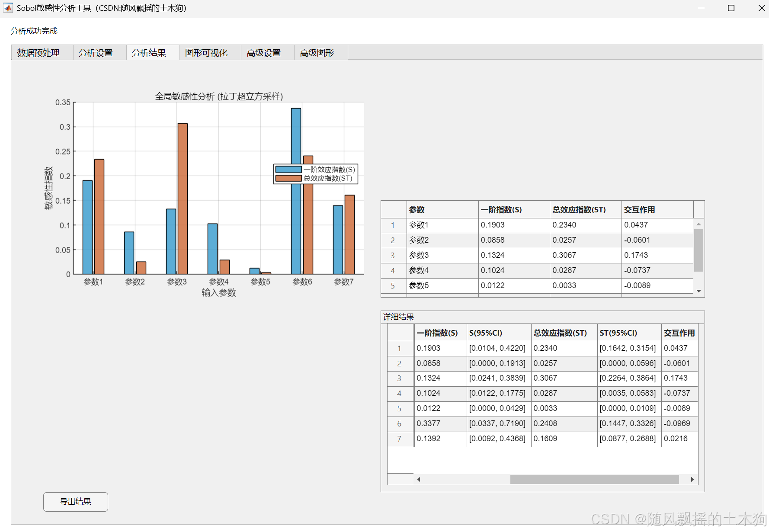Image resolution: width=769 pixels, height=532 pixels.
Task: Maximize the Sobol analysis window
Action: [x=731, y=8]
